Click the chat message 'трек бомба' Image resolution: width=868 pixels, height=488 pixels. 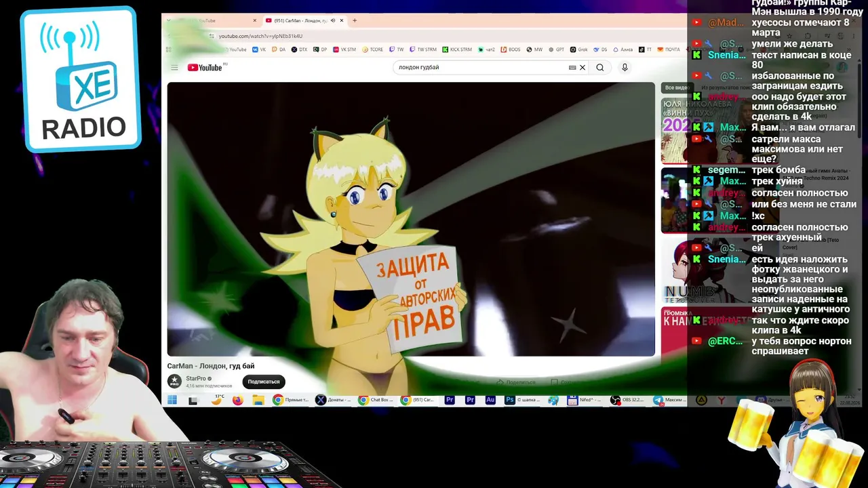point(778,170)
